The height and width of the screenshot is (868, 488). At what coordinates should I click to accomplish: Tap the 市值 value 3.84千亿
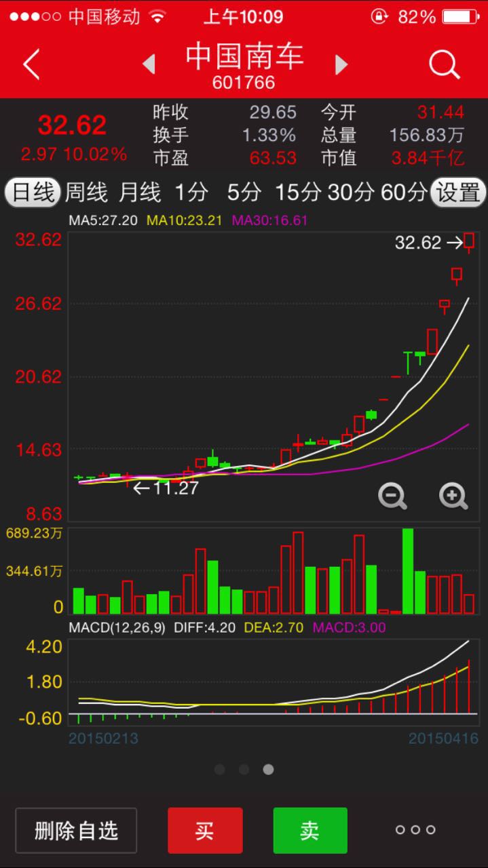pos(428,158)
